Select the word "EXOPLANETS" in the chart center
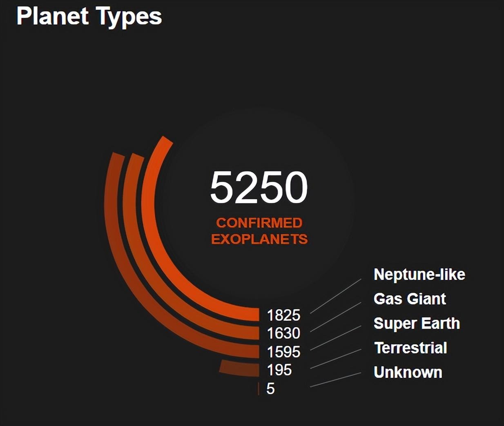This screenshot has width=504, height=426. [259, 239]
